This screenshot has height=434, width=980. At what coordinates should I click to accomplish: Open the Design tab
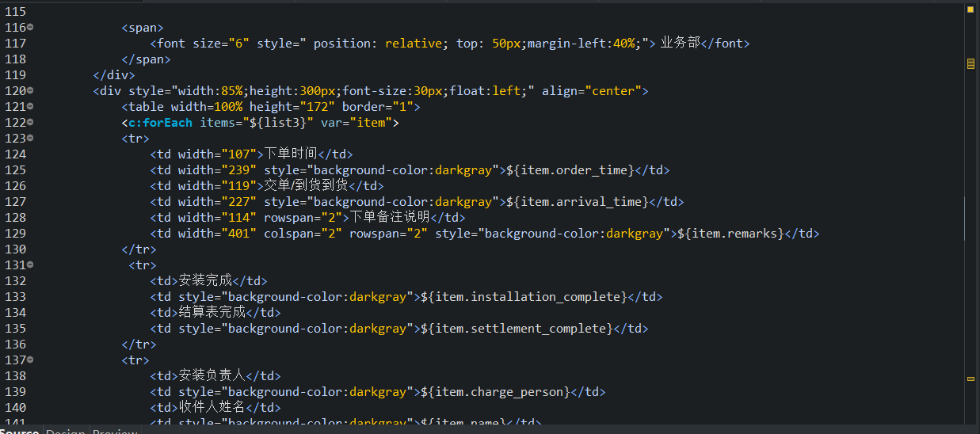[66, 432]
